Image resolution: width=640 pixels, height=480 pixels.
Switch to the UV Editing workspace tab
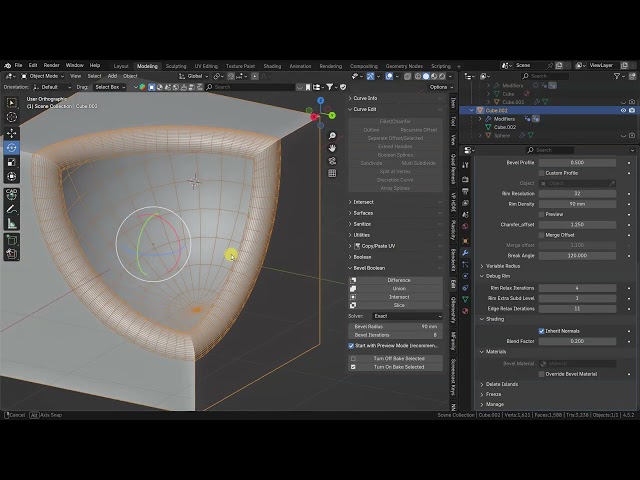click(x=206, y=66)
